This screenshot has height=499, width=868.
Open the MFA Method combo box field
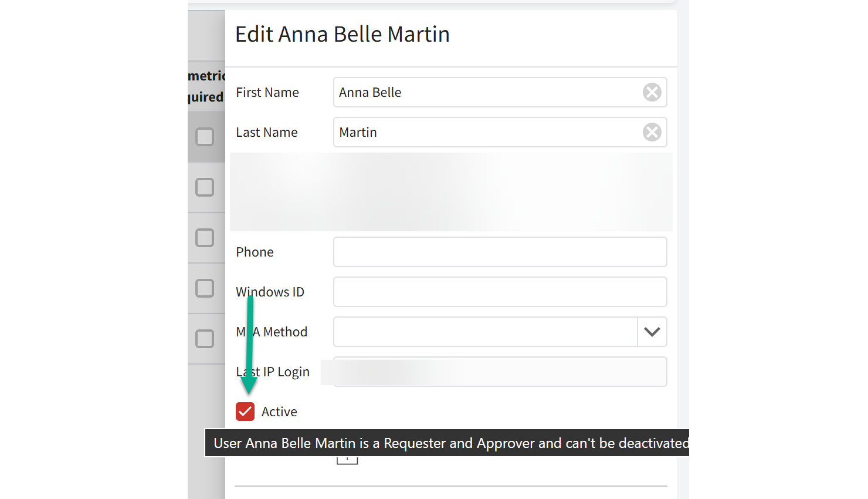click(x=485, y=332)
